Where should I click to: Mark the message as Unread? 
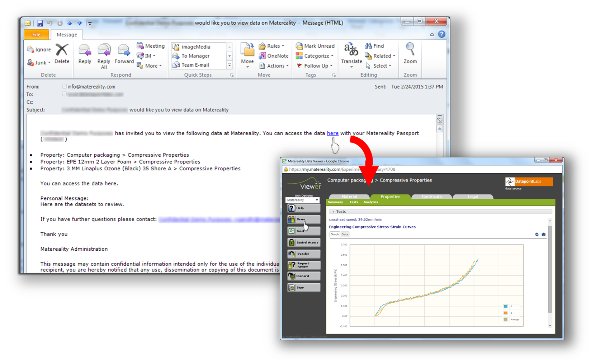[315, 46]
